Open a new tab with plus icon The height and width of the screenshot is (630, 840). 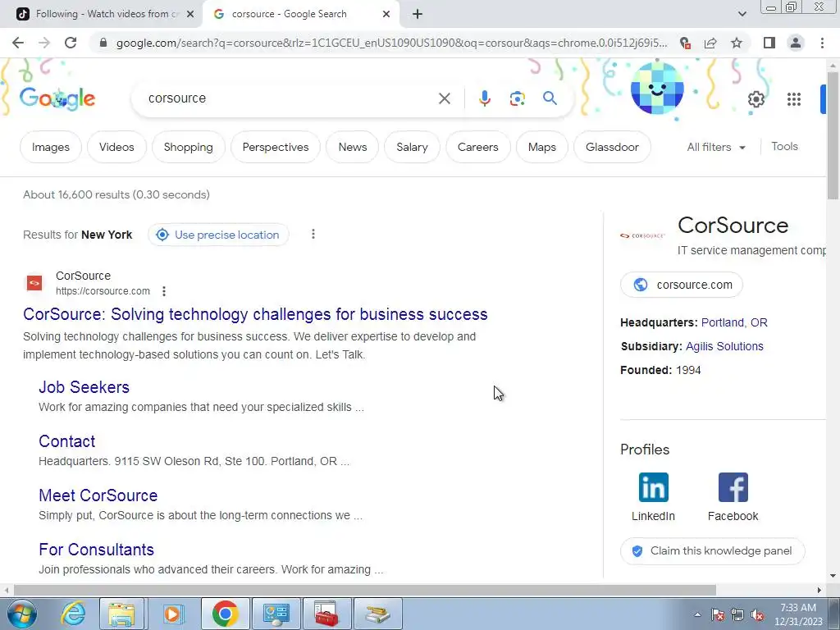[x=418, y=14]
